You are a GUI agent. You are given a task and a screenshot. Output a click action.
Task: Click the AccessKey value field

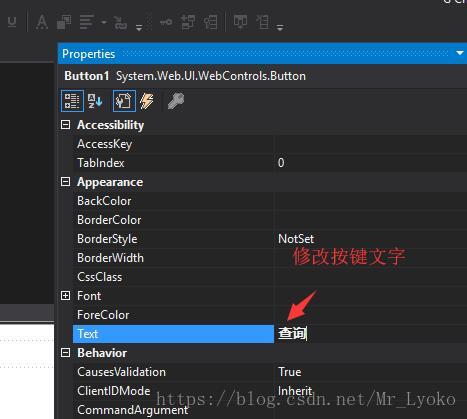pos(371,144)
